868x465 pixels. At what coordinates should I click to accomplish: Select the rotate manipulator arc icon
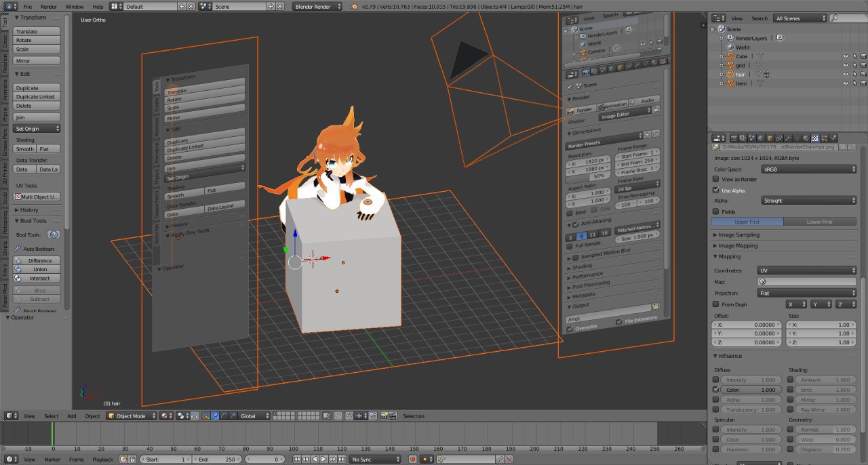pos(223,416)
